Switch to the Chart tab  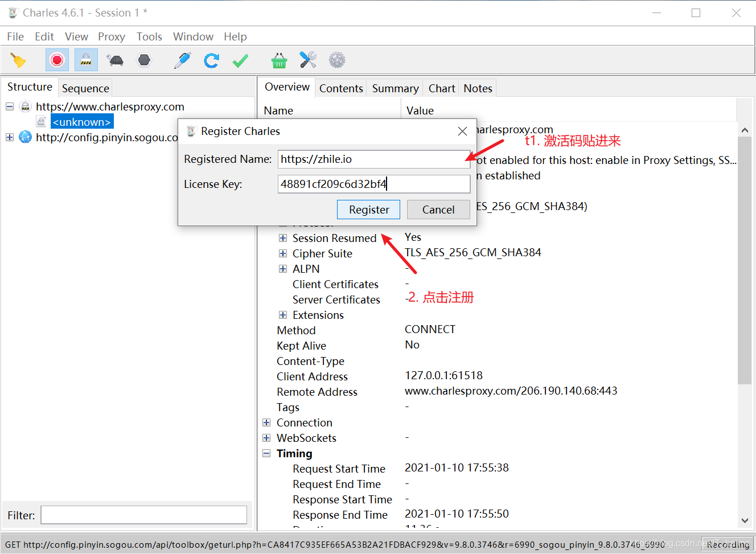pyautogui.click(x=442, y=88)
